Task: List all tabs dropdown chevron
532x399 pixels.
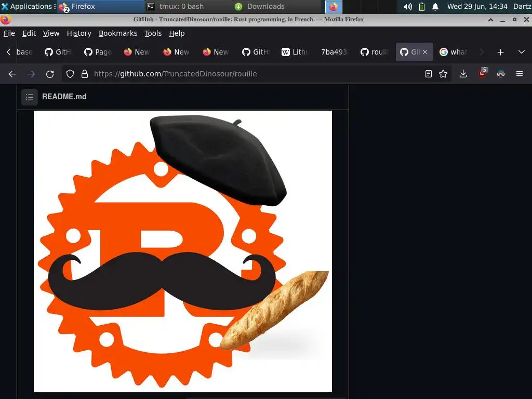Action: click(x=522, y=52)
